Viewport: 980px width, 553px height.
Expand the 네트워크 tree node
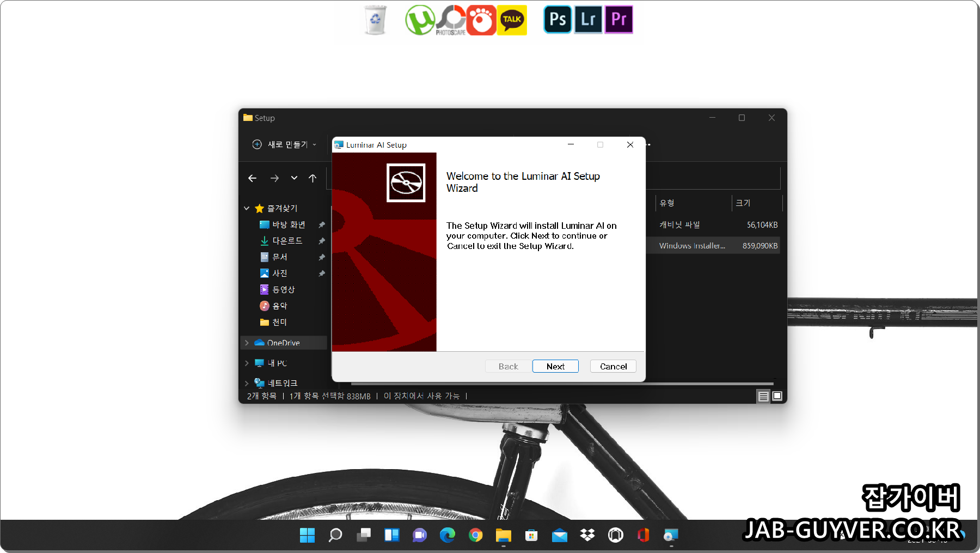(247, 383)
